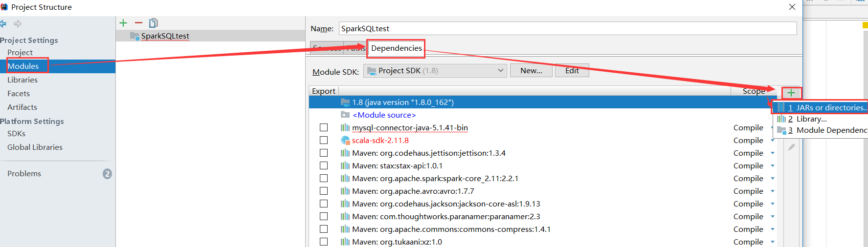The height and width of the screenshot is (247, 868).
Task: Open the Module SDK combo box
Action: [x=435, y=71]
